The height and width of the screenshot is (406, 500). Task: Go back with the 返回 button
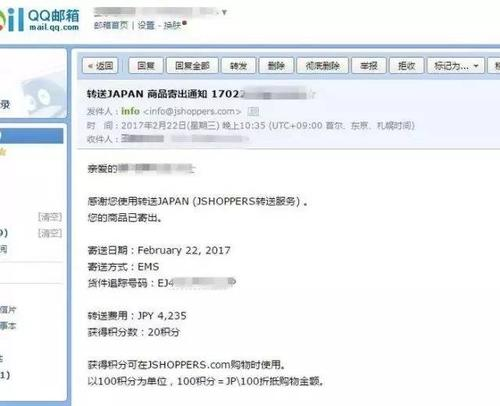pos(100,66)
